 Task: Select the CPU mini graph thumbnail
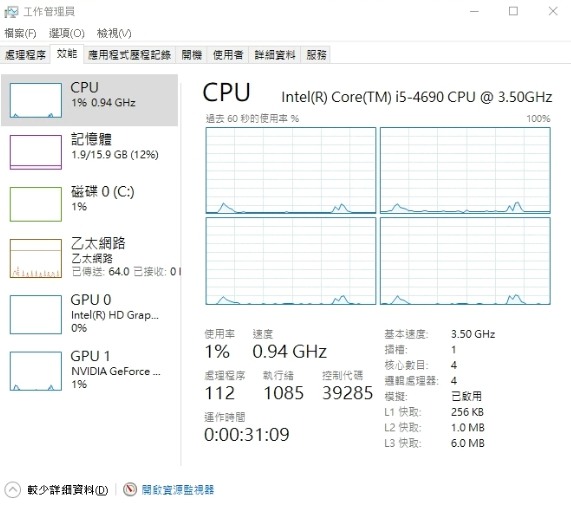(36, 100)
